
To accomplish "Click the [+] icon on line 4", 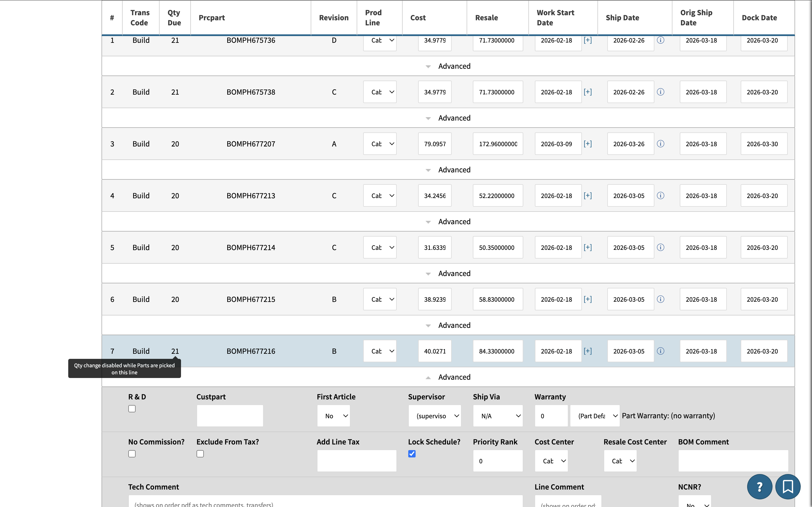I will tap(588, 195).
